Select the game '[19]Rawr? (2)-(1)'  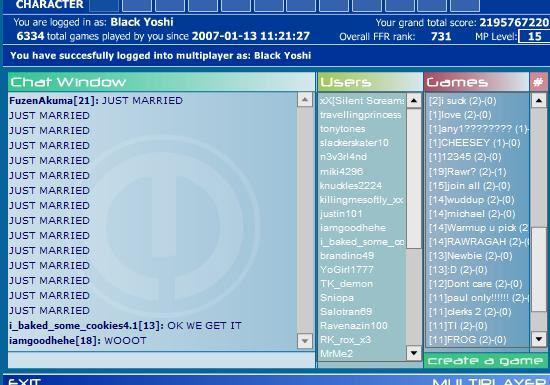(x=468, y=172)
